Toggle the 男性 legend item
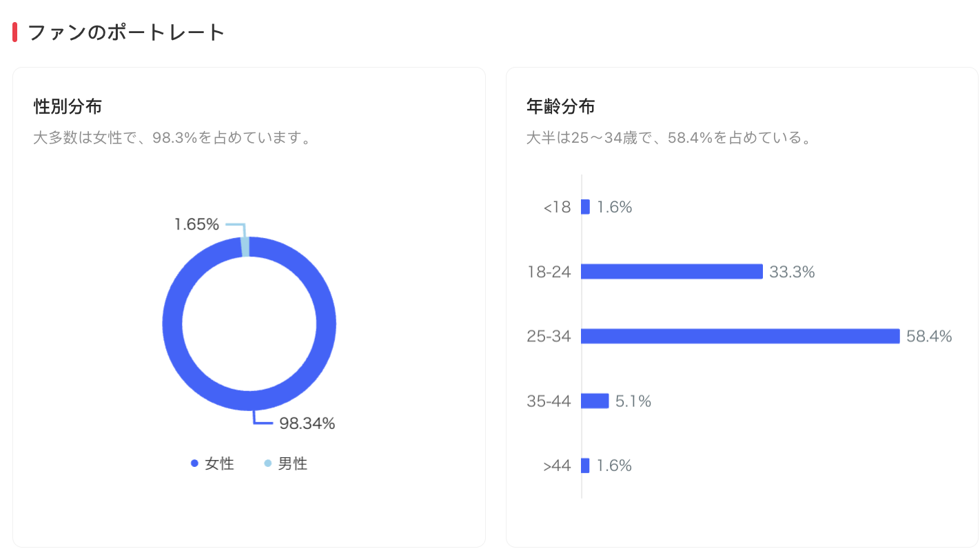The height and width of the screenshot is (549, 980). (x=285, y=463)
